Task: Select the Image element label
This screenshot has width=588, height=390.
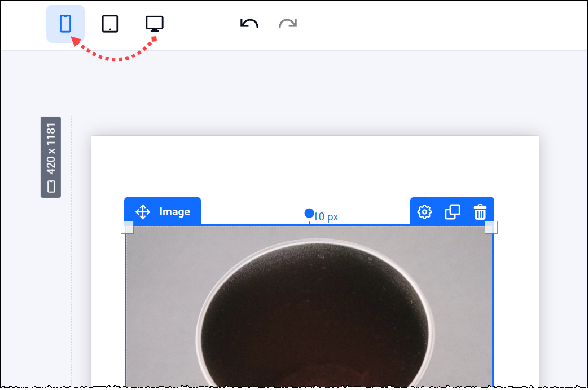Action: point(175,212)
